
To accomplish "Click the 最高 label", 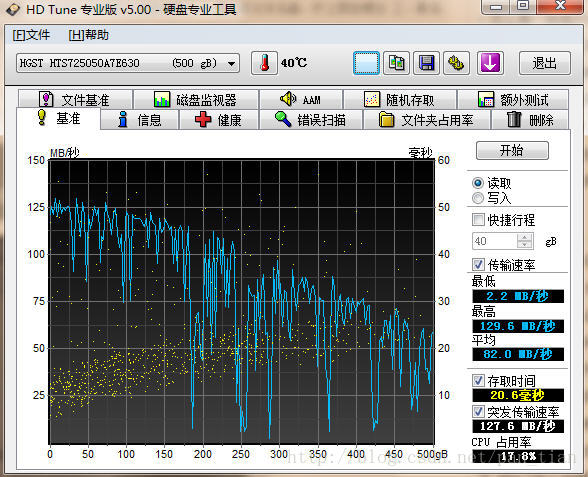I will (x=484, y=311).
